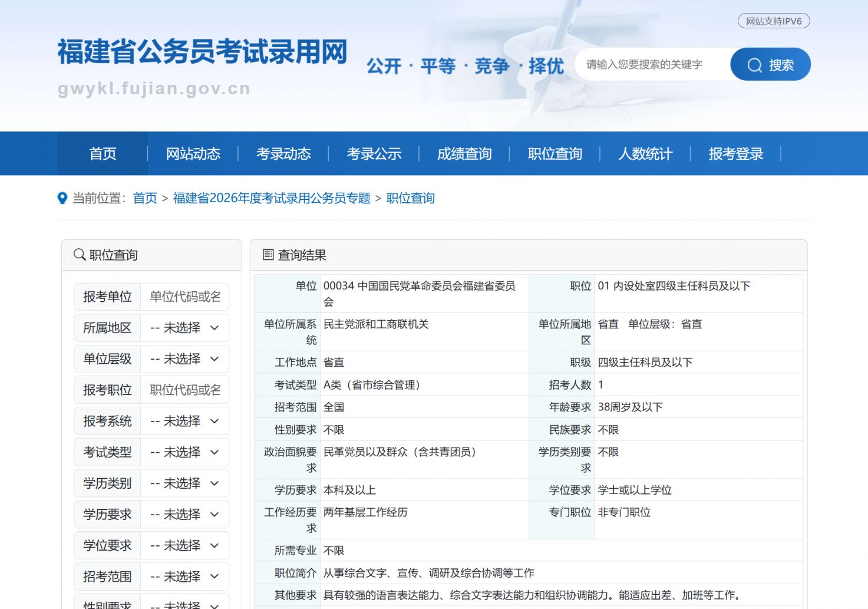Click the 招考人数 value 1
The height and width of the screenshot is (609, 868).
600,385
